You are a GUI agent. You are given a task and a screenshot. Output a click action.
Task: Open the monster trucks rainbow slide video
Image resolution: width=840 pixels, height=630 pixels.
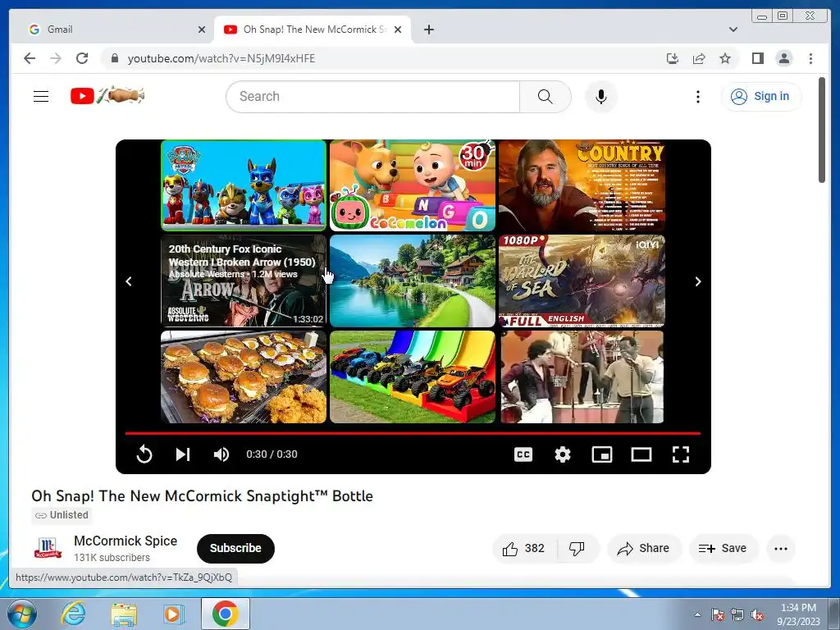pyautogui.click(x=413, y=377)
